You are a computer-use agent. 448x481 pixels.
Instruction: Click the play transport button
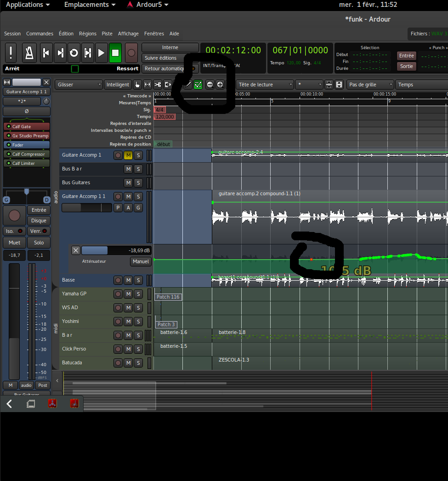pos(101,53)
